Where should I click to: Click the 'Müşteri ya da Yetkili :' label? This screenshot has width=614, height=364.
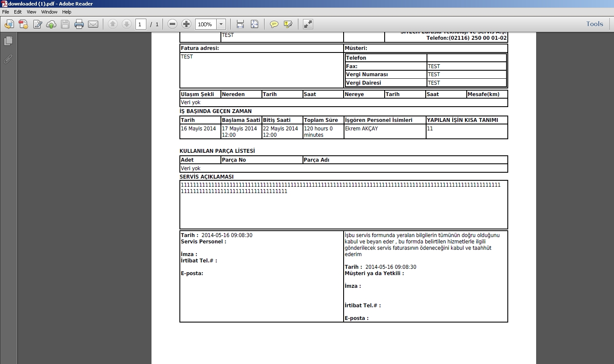pos(374,273)
